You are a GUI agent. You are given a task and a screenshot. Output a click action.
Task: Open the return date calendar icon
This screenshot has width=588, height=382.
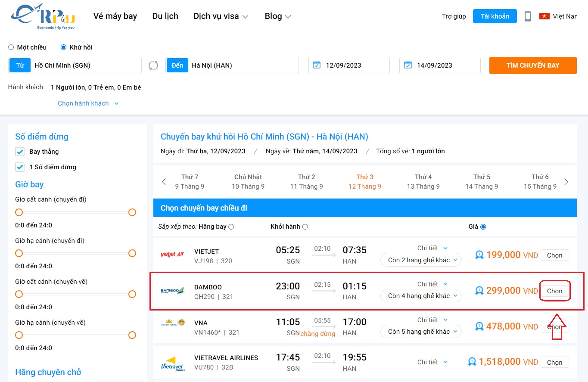click(x=408, y=65)
